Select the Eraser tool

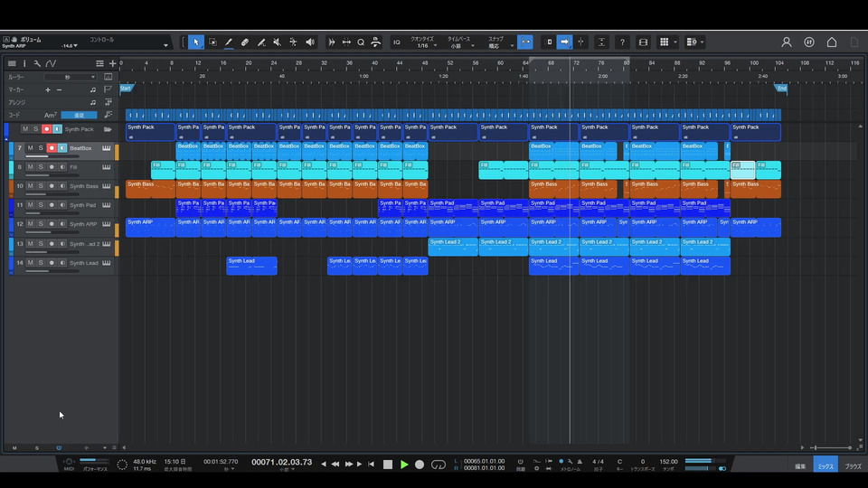[245, 42]
